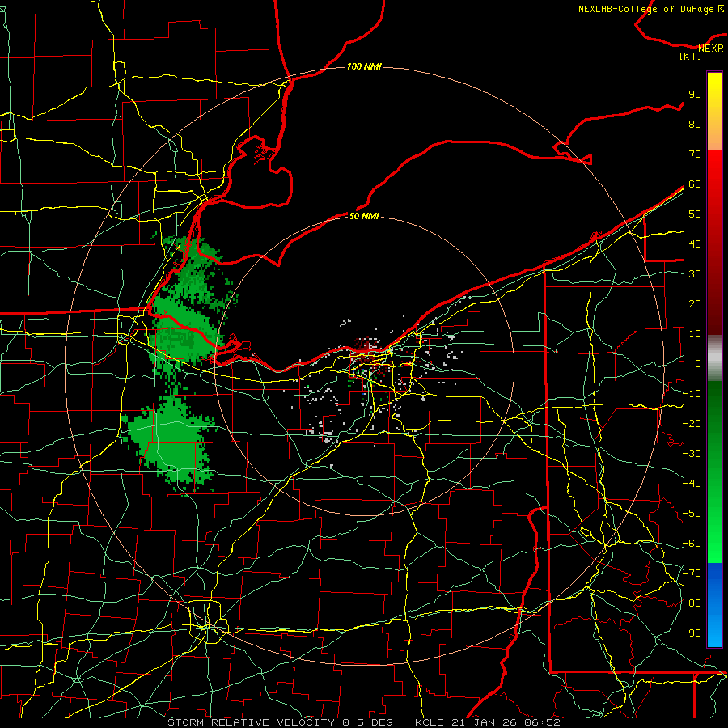This screenshot has height=728, width=728.
Task: Click the blue segment of the color bar
Action: click(x=714, y=604)
